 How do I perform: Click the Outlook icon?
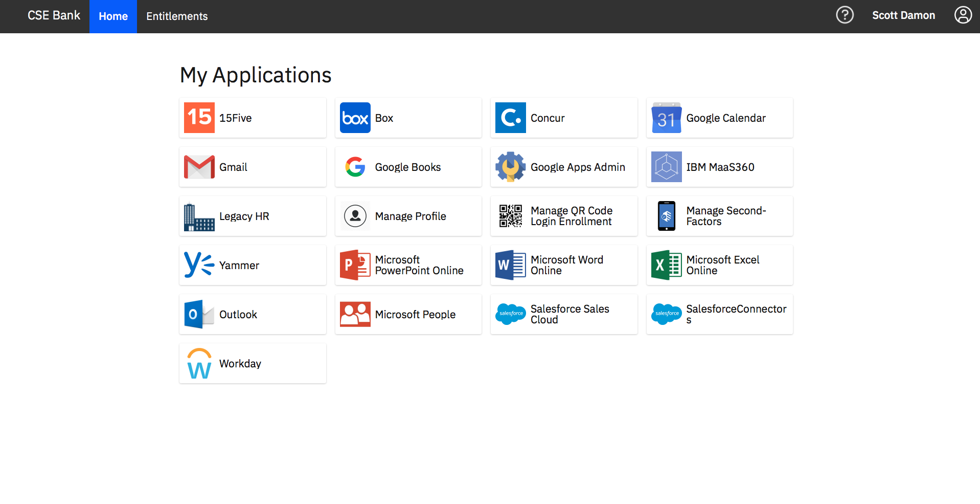(x=199, y=314)
